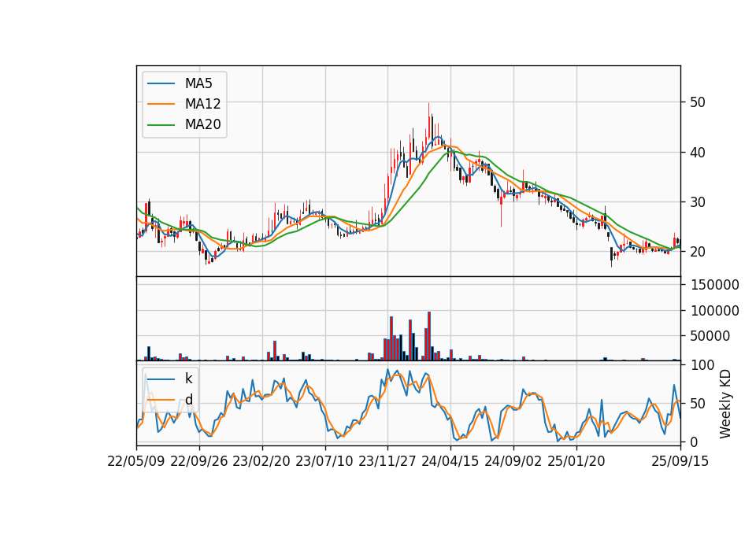The width and height of the screenshot is (756, 543).
Task: Click the price axis value 20
Action: pos(697,252)
